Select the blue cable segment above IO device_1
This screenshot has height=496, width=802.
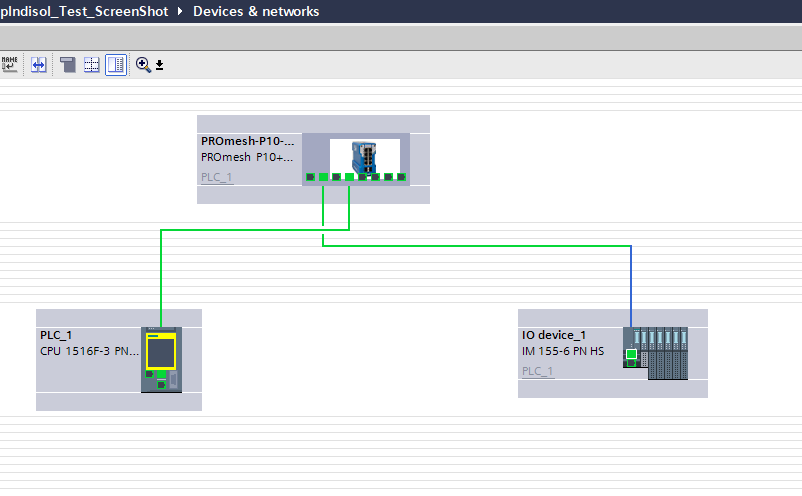pos(631,286)
